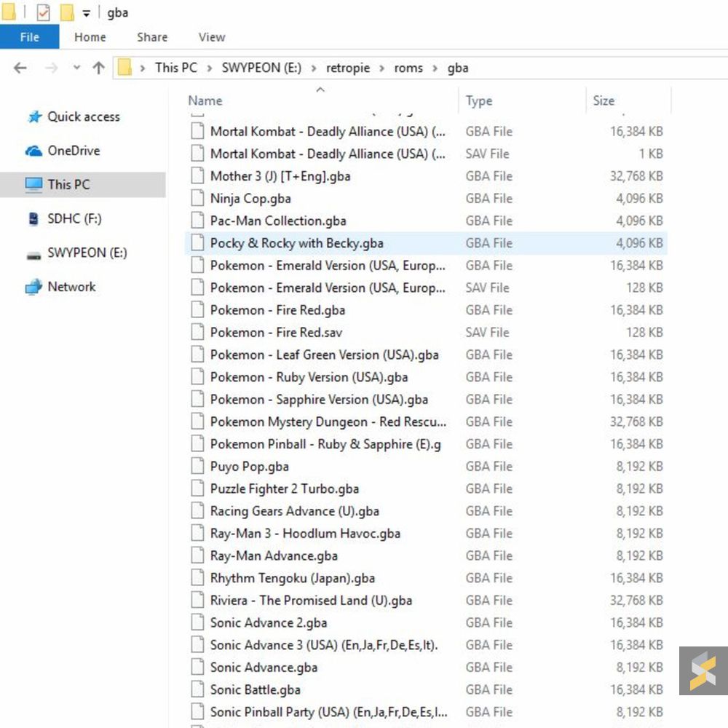Screen dimensions: 728x728
Task: Click file icon of Puyo Pop.gba
Action: tap(197, 466)
